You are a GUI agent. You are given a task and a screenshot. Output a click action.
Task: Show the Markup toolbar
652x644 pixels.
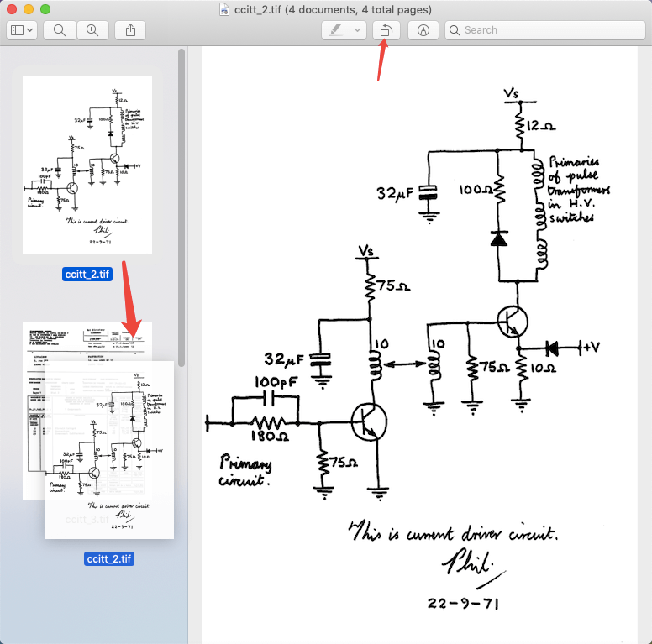click(x=423, y=30)
